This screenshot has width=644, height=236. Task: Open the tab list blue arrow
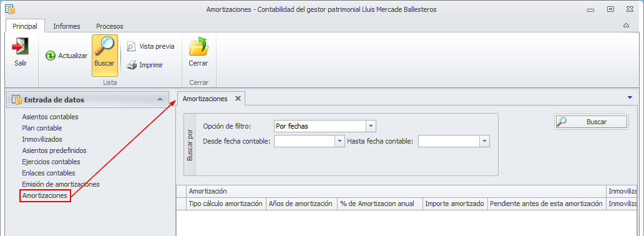pyautogui.click(x=630, y=97)
